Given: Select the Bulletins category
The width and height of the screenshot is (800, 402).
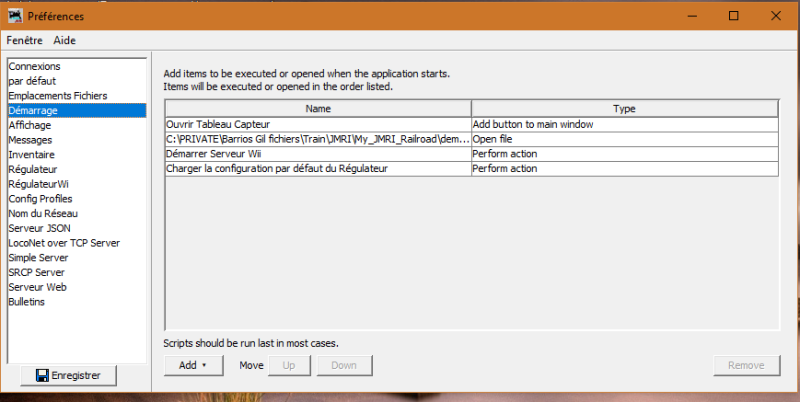Looking at the screenshot, I should click(x=29, y=301).
